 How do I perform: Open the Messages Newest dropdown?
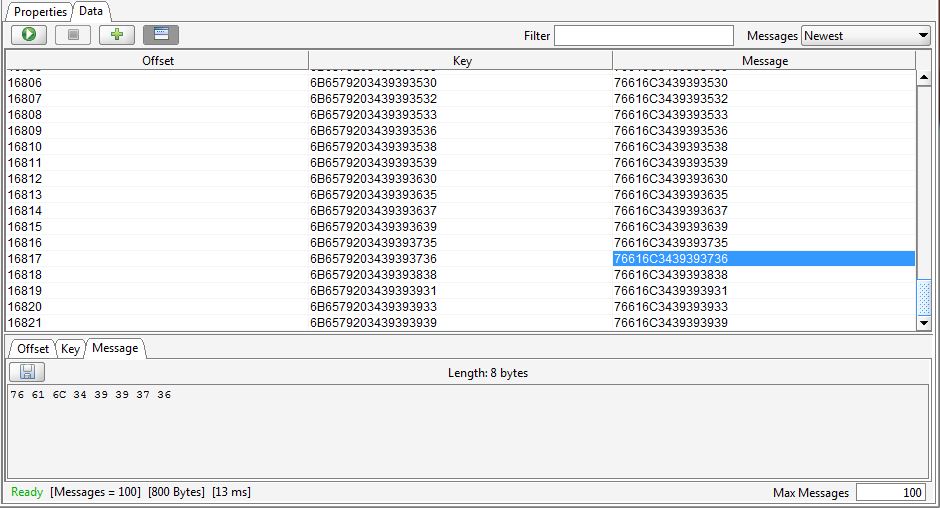[866, 36]
